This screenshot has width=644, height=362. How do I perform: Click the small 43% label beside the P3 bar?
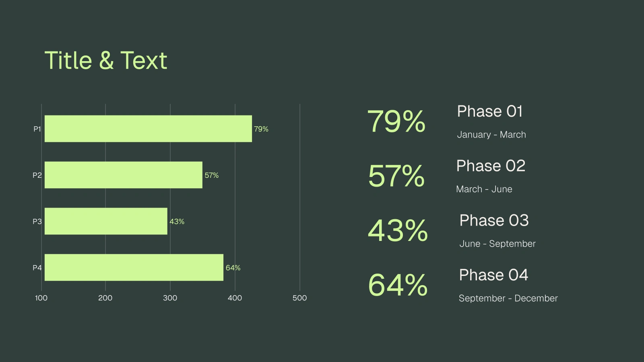pyautogui.click(x=177, y=222)
